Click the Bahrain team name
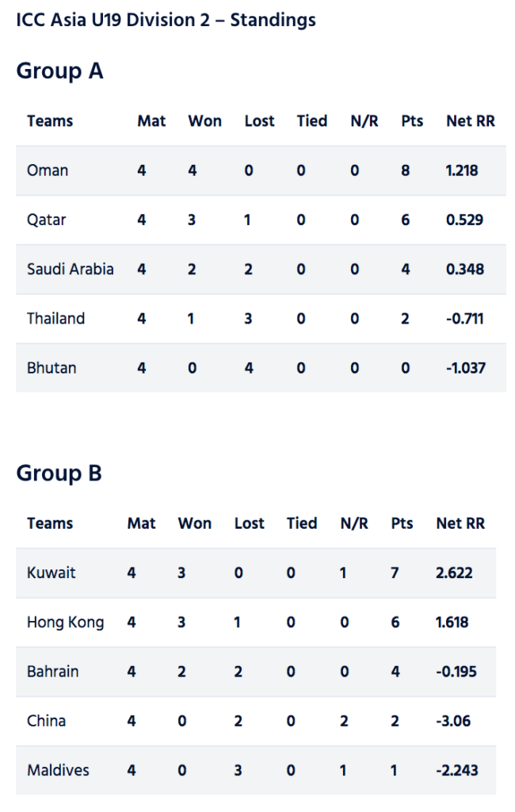The width and height of the screenshot is (515, 812). tap(53, 672)
